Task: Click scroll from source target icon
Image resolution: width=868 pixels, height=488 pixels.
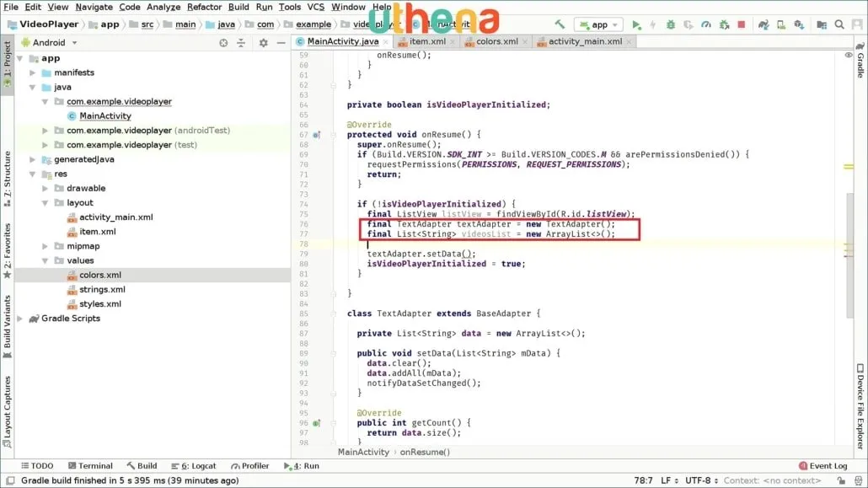Action: (x=223, y=43)
